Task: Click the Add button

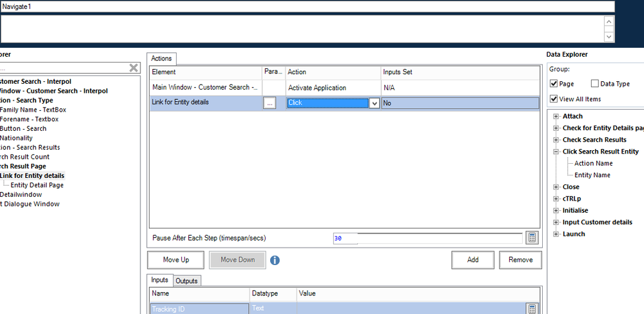Action: [x=473, y=260]
